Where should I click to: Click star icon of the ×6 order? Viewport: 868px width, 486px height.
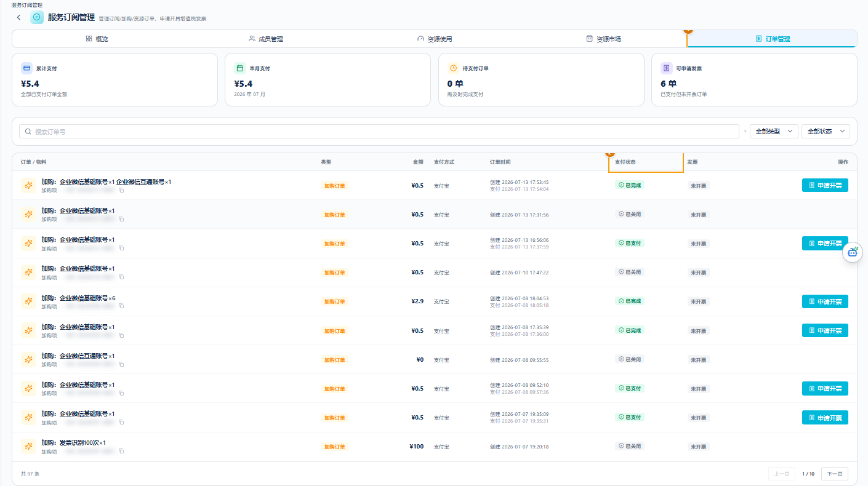tap(28, 301)
